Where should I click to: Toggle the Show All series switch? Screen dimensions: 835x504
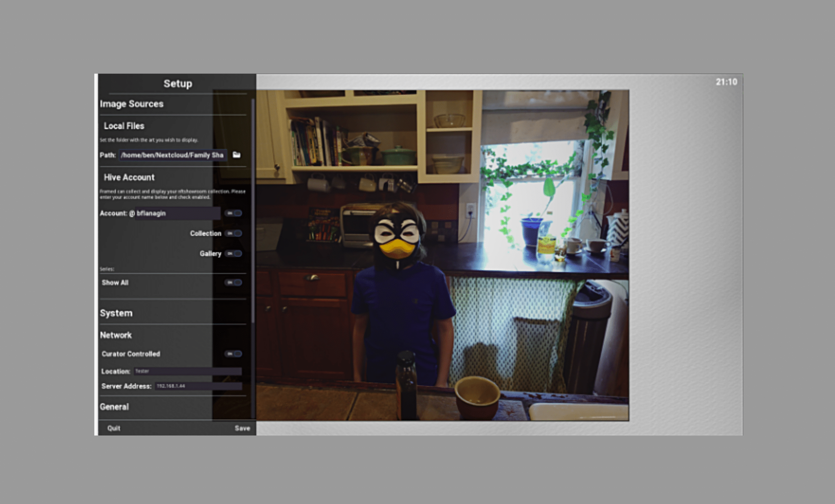click(x=234, y=283)
